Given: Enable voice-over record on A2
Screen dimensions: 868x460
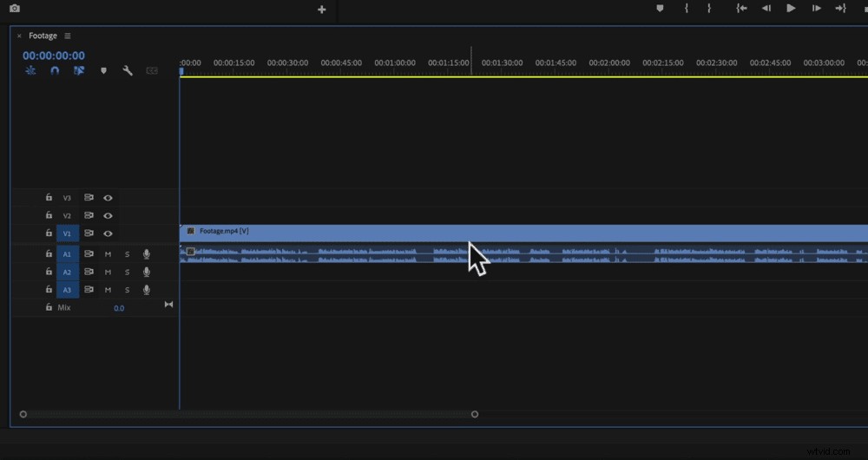Looking at the screenshot, I should point(147,272).
